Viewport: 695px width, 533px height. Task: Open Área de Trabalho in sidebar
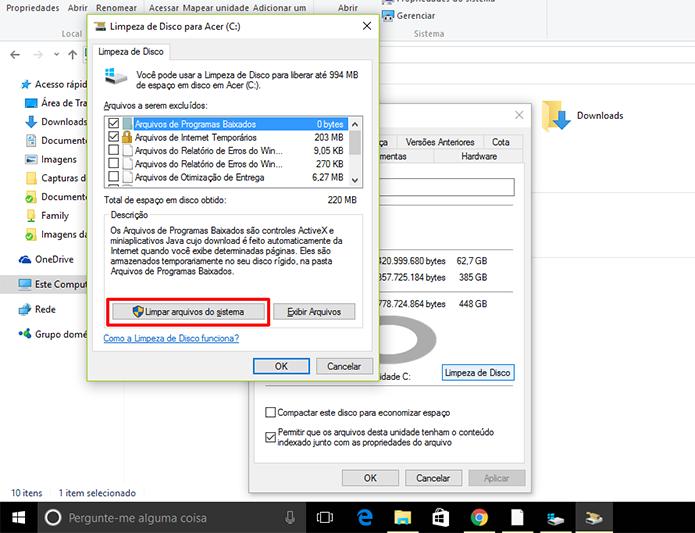click(x=56, y=103)
